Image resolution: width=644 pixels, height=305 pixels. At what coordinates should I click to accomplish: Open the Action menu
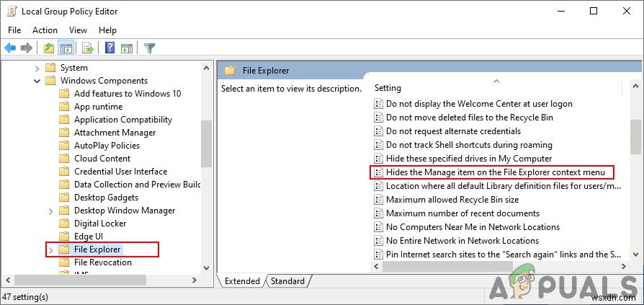tap(45, 30)
